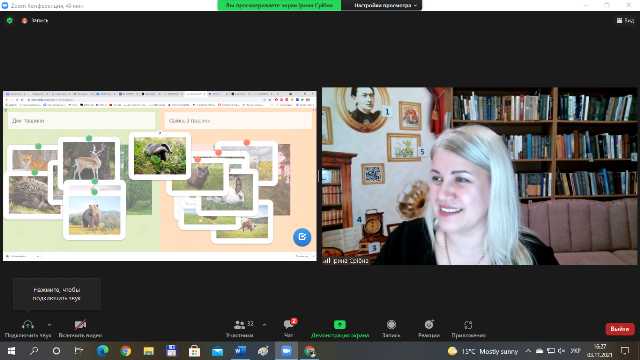Switch to Zoom taskbar icon
This screenshot has height=360, width=640.
click(286, 351)
